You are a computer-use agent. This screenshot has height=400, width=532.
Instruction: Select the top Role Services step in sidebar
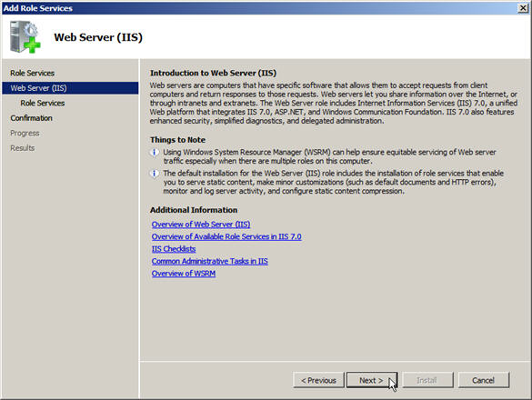click(32, 73)
